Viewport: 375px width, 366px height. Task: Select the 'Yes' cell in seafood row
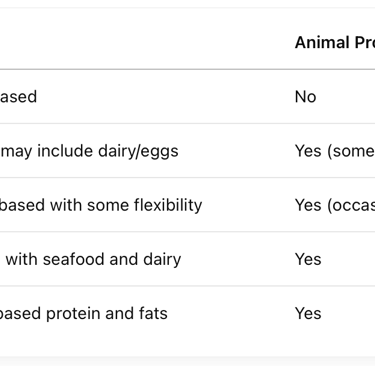[308, 259]
